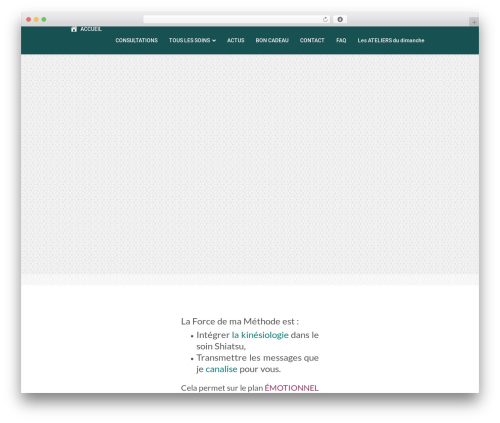The width and height of the screenshot is (500, 423).
Task: Click the home icon beside ACCUEIL
Action: pos(74,29)
